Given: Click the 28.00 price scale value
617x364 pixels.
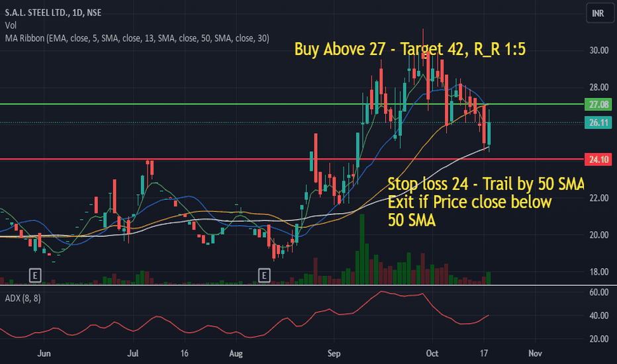Looking at the screenshot, I should (598, 87).
